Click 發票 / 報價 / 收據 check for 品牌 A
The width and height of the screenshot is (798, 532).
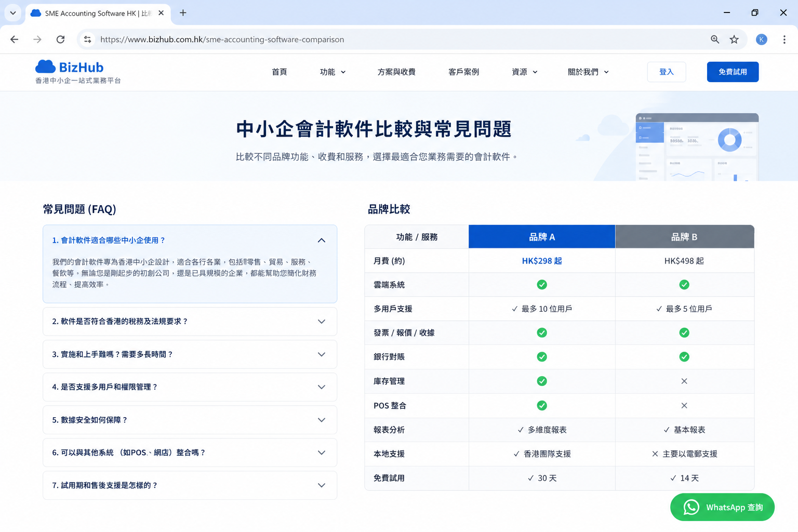(x=542, y=332)
